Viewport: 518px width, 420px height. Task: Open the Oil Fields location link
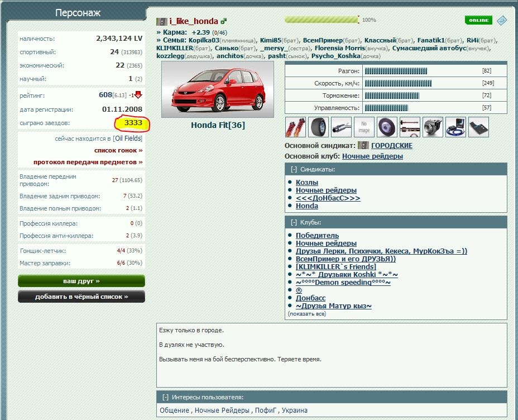pos(127,139)
